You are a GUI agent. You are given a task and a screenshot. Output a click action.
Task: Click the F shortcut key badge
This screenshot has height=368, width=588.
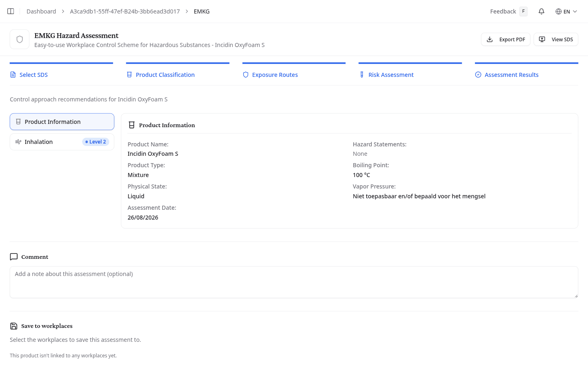click(523, 11)
